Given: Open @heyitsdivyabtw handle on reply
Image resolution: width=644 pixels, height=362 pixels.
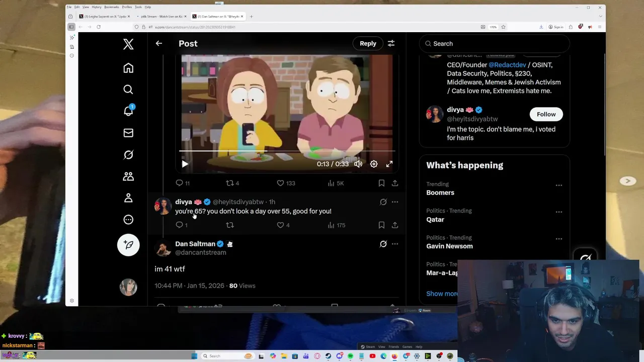Looking at the screenshot, I should pyautogui.click(x=238, y=202).
